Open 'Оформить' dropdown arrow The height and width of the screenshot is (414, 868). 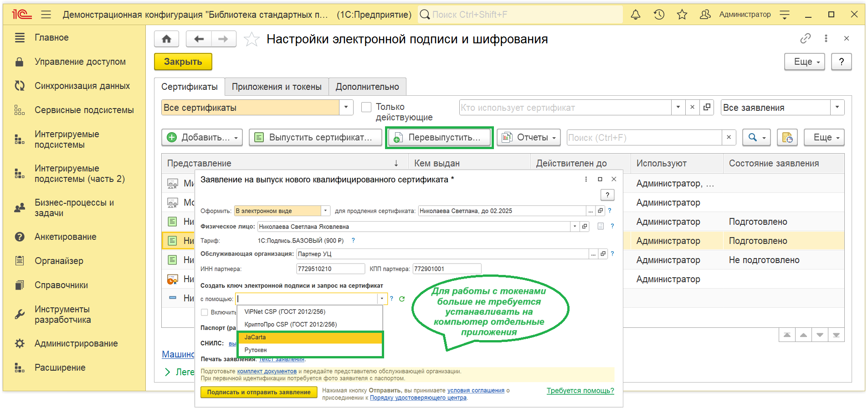[325, 211]
